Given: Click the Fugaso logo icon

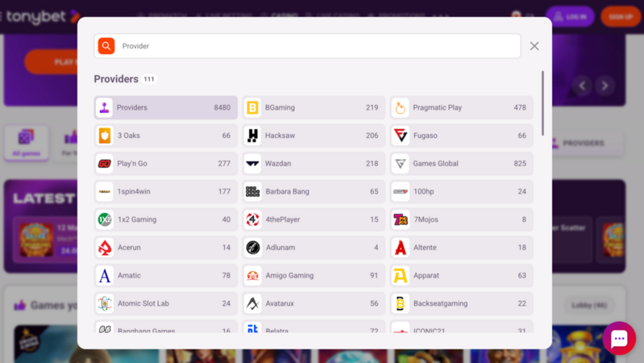Looking at the screenshot, I should [x=401, y=136].
